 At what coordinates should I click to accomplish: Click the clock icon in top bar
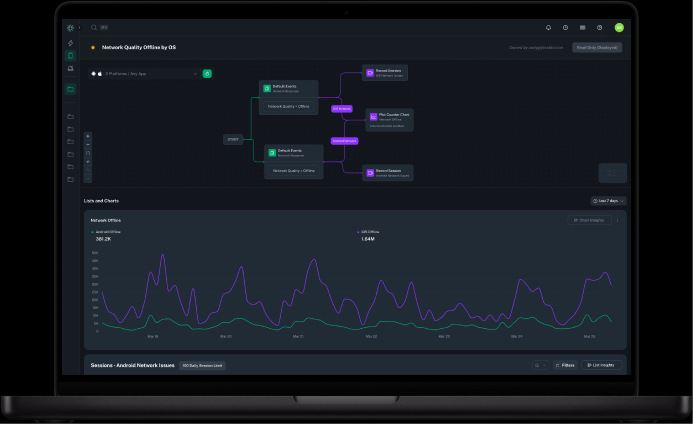(565, 28)
